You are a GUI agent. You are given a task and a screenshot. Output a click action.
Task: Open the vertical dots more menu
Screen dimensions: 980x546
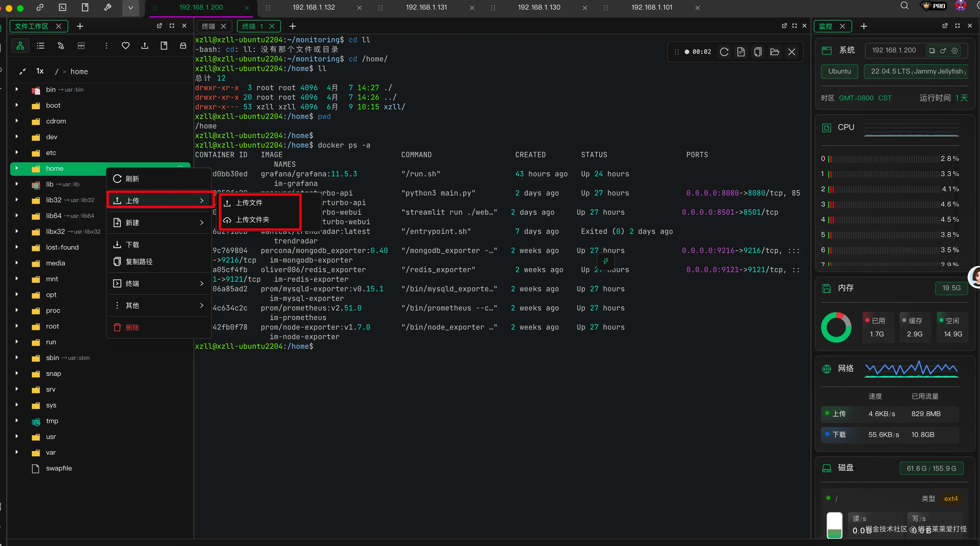pyautogui.click(x=107, y=46)
